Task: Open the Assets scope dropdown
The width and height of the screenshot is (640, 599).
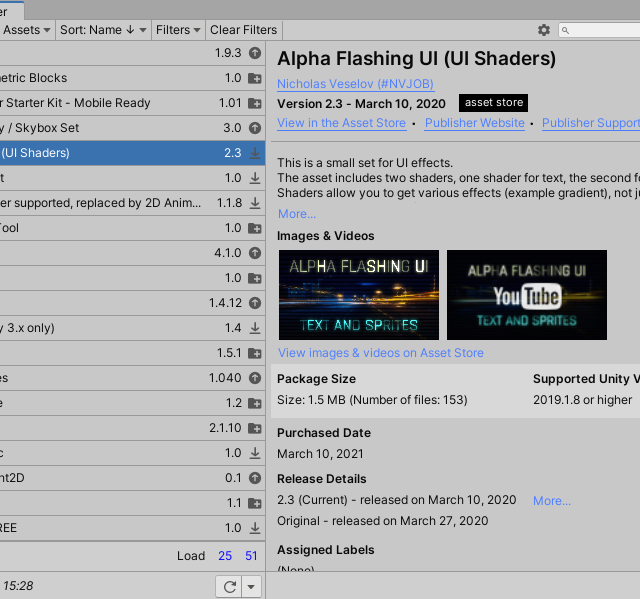Action: (x=26, y=30)
